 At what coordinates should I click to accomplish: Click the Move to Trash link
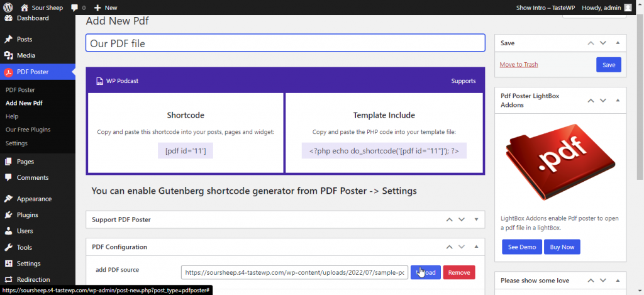pyautogui.click(x=519, y=65)
